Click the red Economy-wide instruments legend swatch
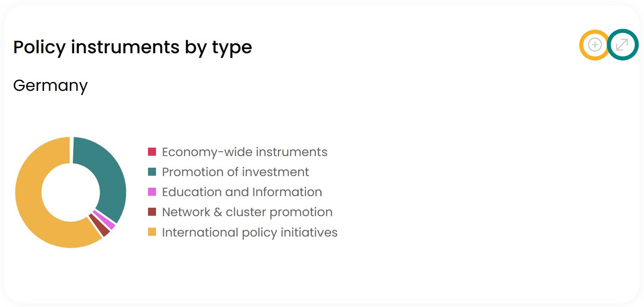This screenshot has height=307, width=644. pyautogui.click(x=152, y=152)
